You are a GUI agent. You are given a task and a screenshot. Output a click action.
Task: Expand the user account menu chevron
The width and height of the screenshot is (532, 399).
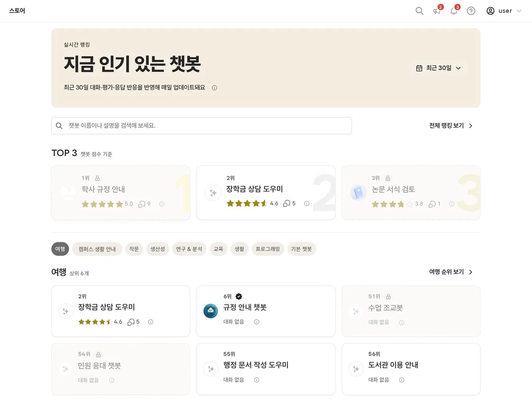pos(519,11)
